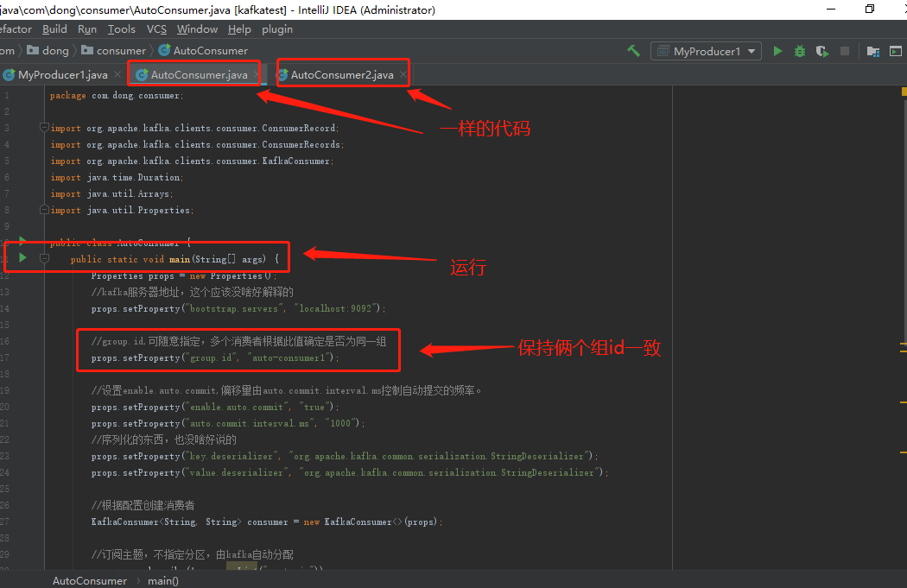Click AutoConsumer in the bottom breadcrumb bar

(90, 580)
